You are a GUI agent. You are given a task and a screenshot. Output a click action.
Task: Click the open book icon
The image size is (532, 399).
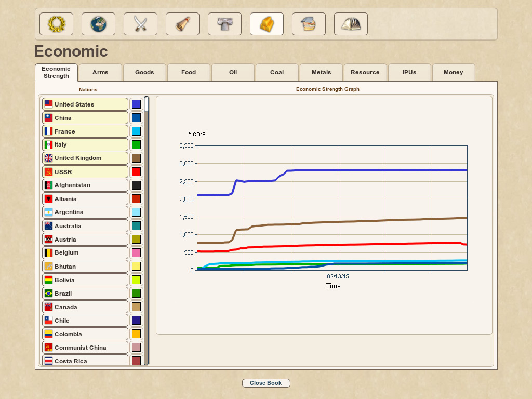click(351, 24)
